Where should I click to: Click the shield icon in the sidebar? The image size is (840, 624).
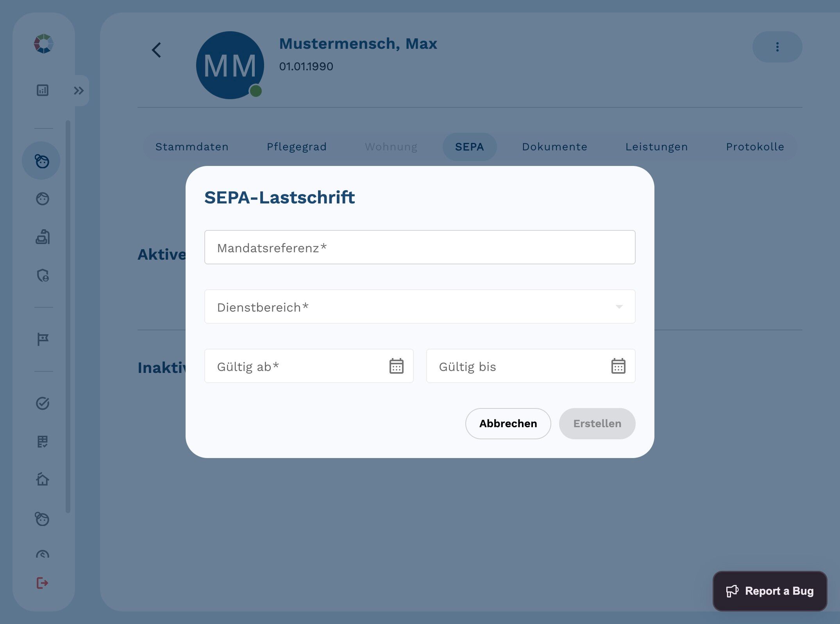coord(43,276)
